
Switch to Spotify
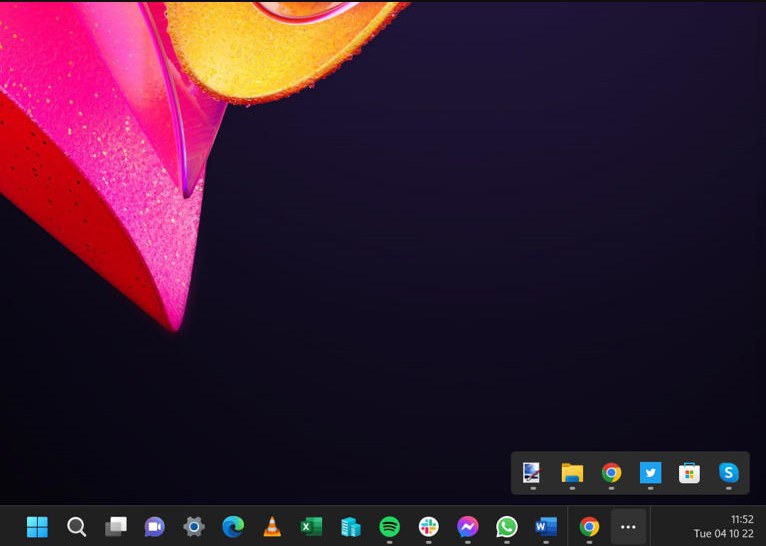click(389, 527)
